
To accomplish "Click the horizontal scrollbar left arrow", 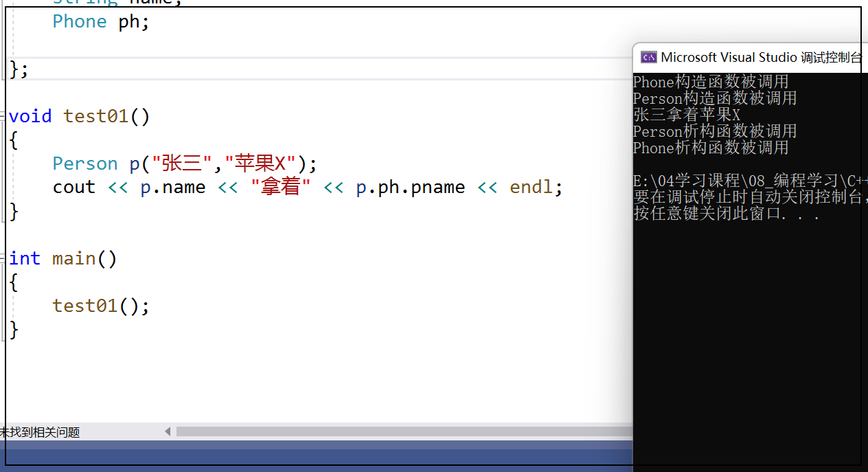I will point(168,431).
